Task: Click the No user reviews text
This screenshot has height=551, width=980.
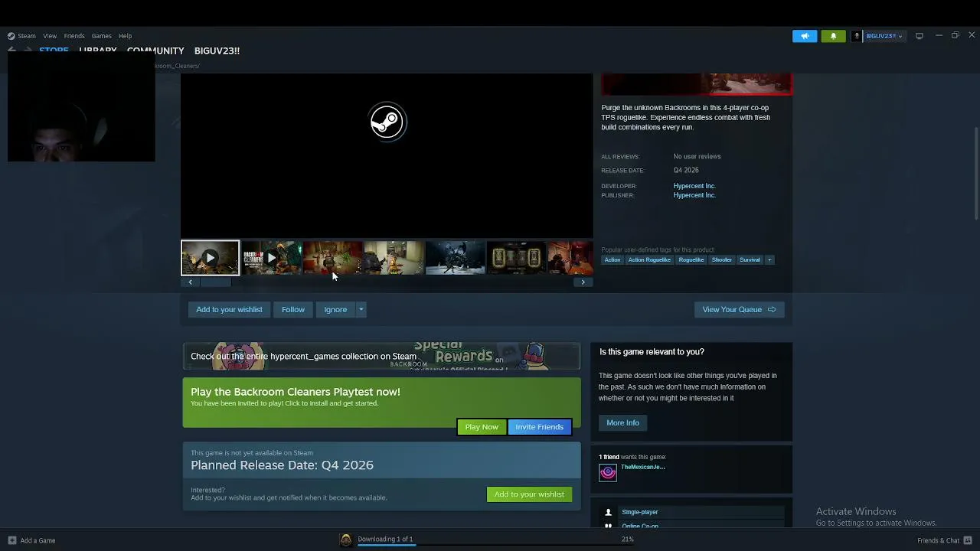Action: (697, 156)
